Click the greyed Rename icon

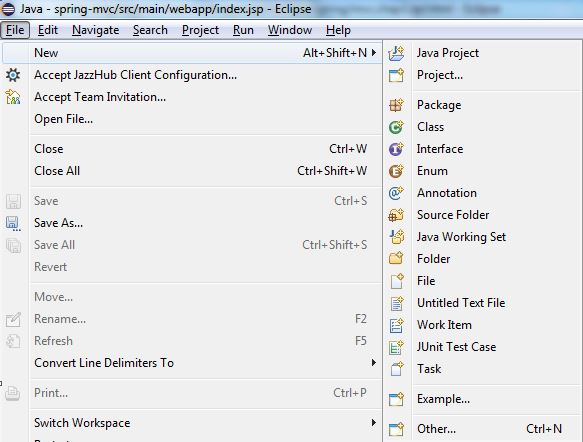tap(13, 319)
